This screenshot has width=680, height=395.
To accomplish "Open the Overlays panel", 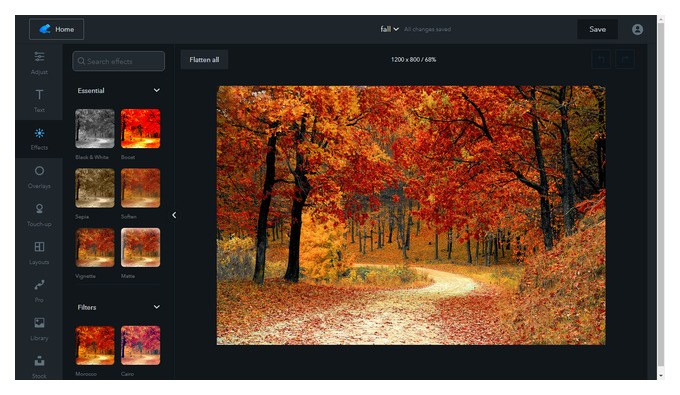I will point(39,177).
